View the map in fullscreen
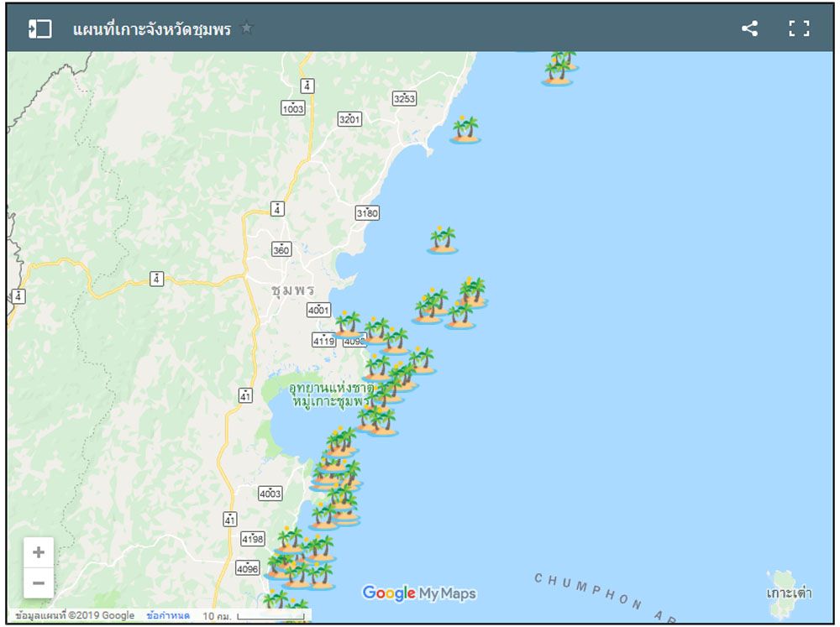Viewport: 840px width, 627px height. click(x=799, y=29)
